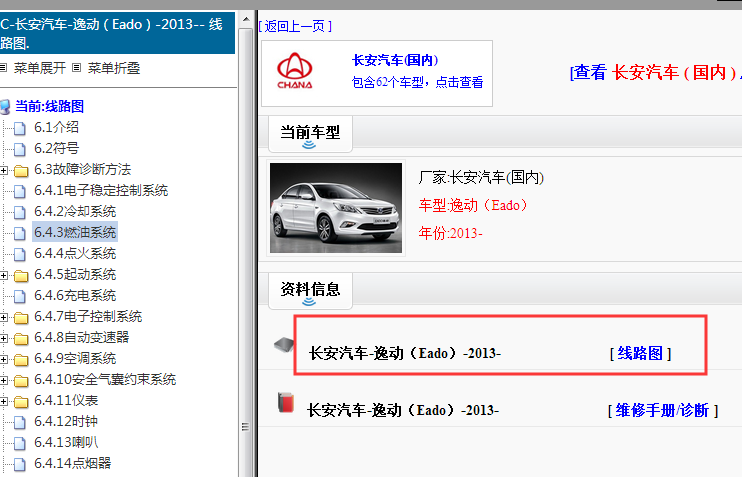
Task: Expand the 6.4.5起动系统 tree node
Action: point(3,275)
